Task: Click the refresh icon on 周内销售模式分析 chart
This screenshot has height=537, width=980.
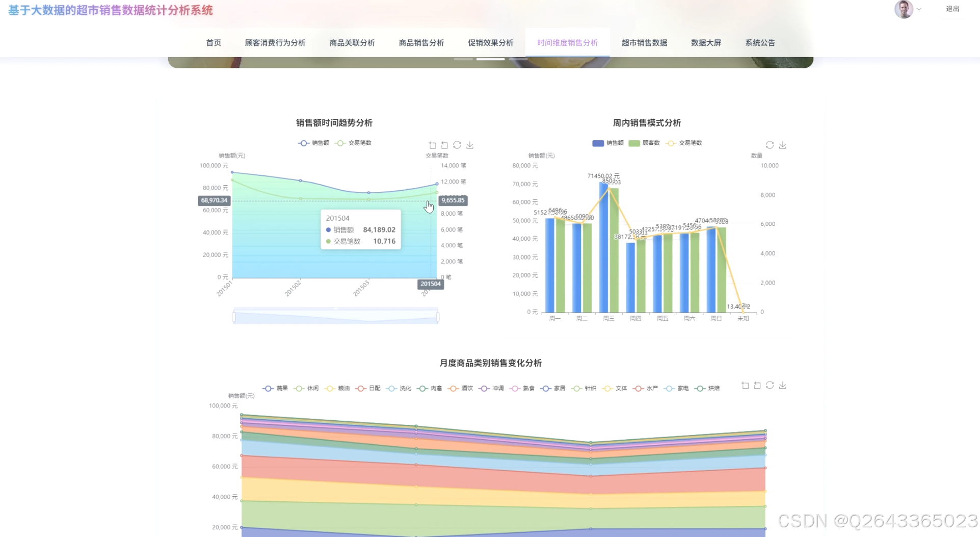Action: (x=770, y=145)
